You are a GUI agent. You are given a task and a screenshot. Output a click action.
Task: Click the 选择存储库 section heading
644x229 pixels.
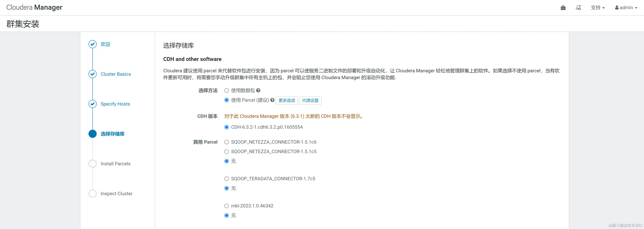(x=178, y=46)
